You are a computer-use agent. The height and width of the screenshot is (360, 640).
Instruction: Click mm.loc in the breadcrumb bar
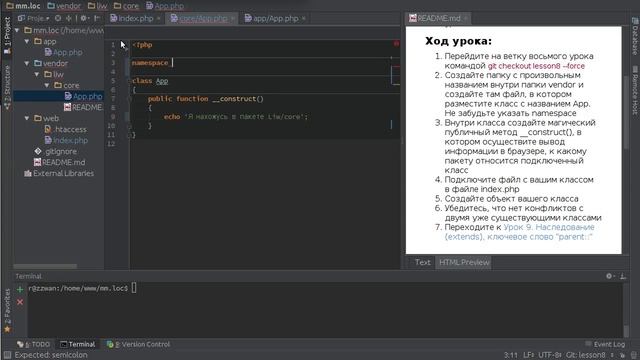23,6
